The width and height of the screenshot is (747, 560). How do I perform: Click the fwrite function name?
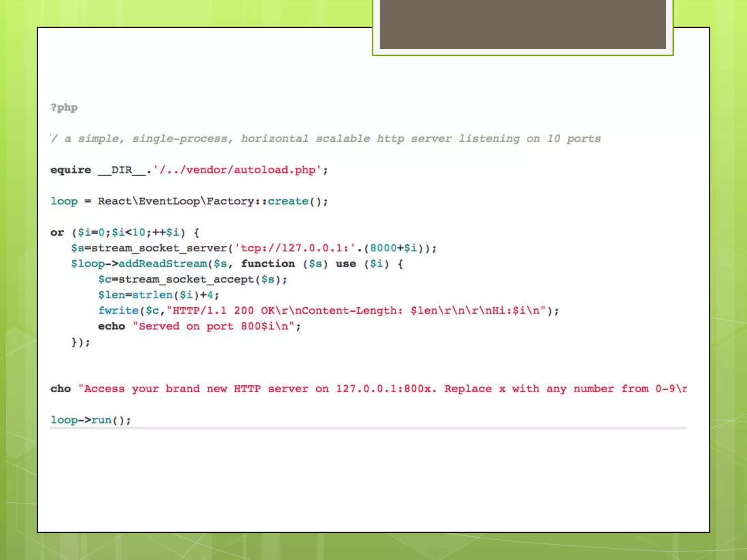tap(118, 311)
